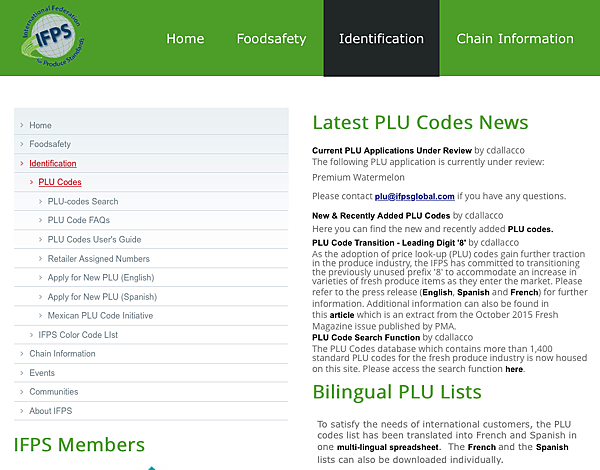The width and height of the screenshot is (600, 470).
Task: Click the chevron beside PLU-codes Search
Action: point(41,201)
